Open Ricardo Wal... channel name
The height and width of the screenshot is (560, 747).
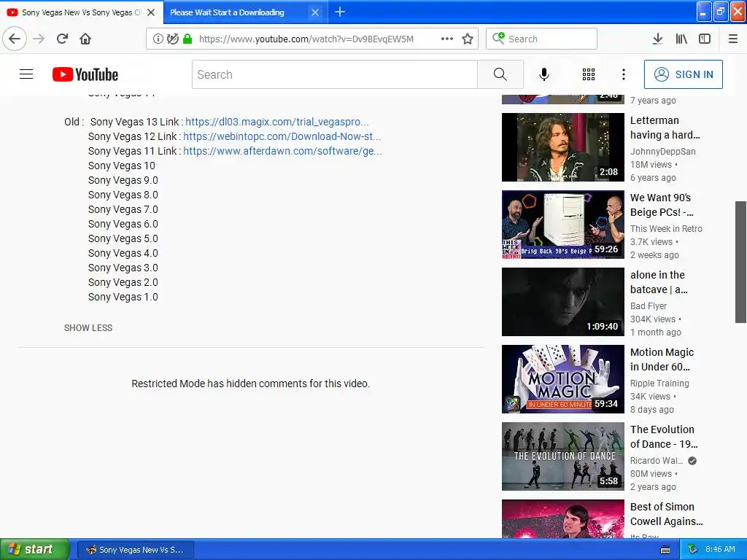[657, 461]
